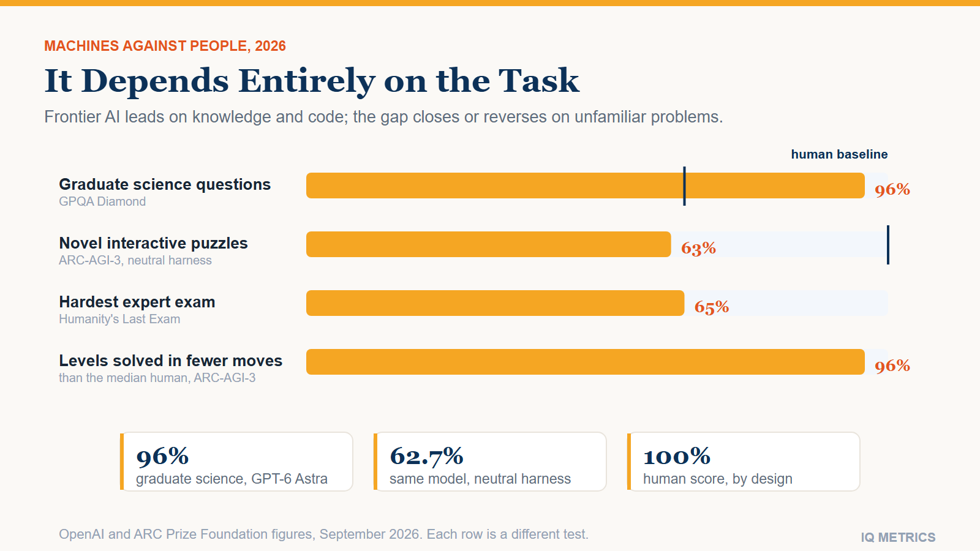Open the 96% graduate science GPT-6 Astra card

pos(236,462)
